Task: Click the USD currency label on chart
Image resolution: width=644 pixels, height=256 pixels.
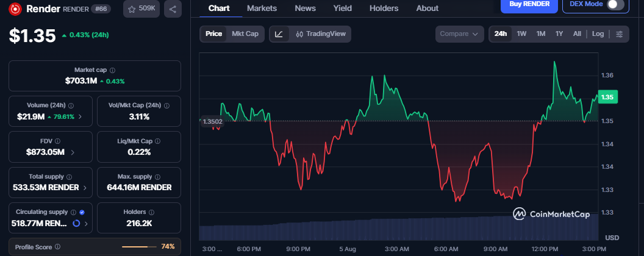Action: tap(612, 238)
